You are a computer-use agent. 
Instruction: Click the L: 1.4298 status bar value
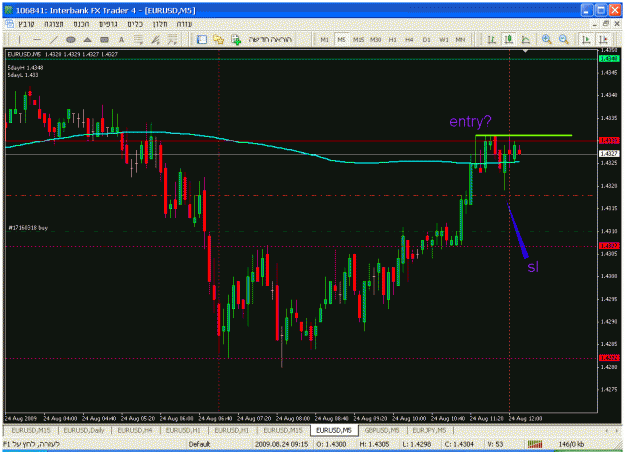click(416, 444)
